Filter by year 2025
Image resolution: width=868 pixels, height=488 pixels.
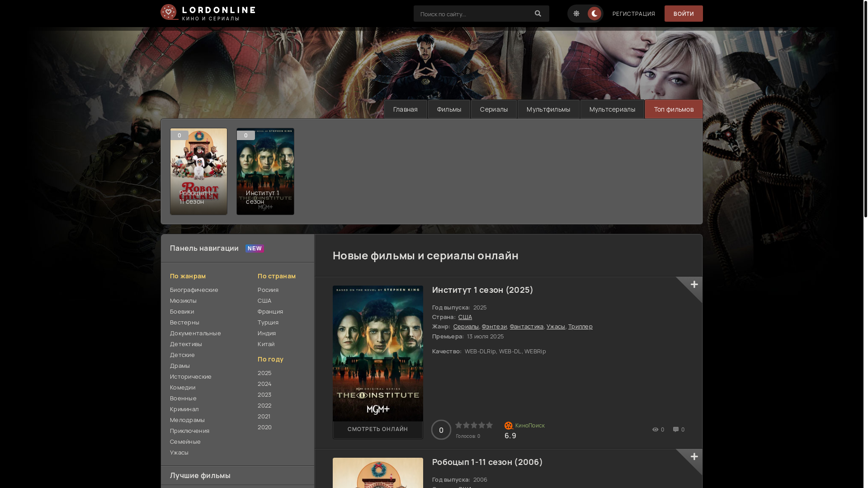coord(264,373)
